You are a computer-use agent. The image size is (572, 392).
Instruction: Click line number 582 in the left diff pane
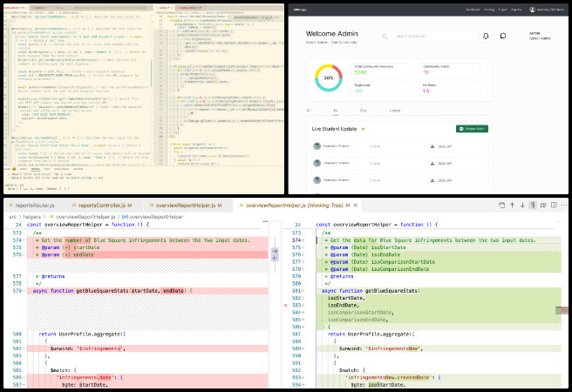click(x=17, y=348)
